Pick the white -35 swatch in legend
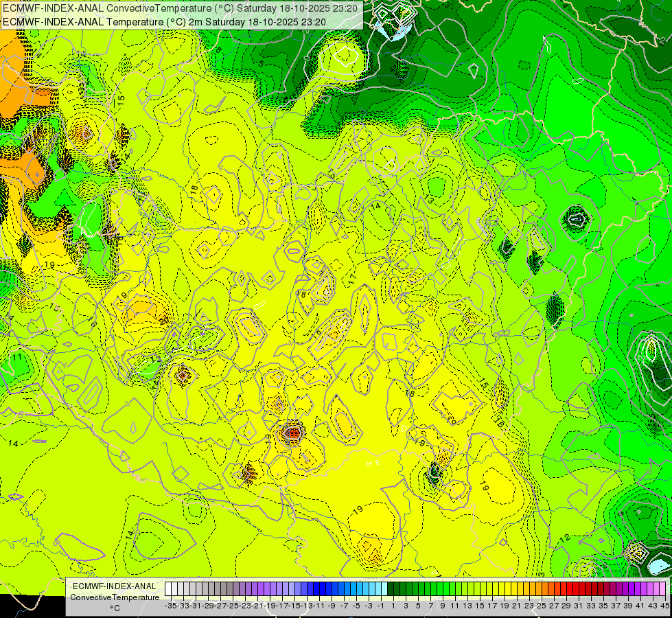The width and height of the screenshot is (672, 618). click(169, 588)
